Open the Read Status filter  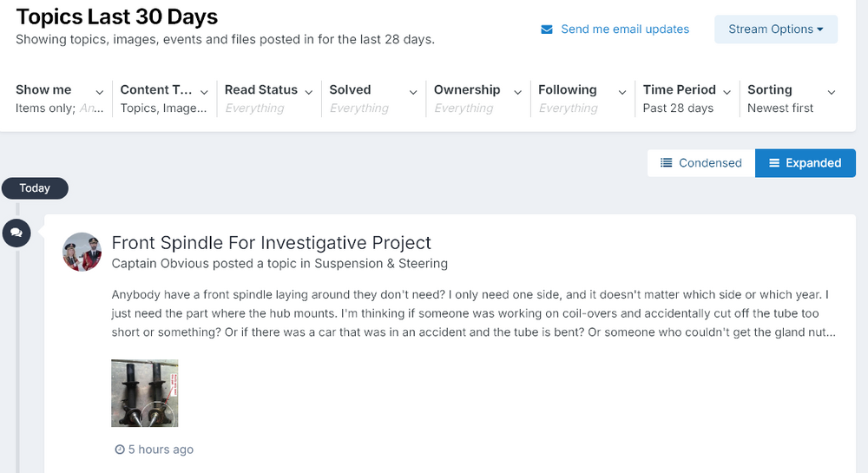tap(269, 98)
